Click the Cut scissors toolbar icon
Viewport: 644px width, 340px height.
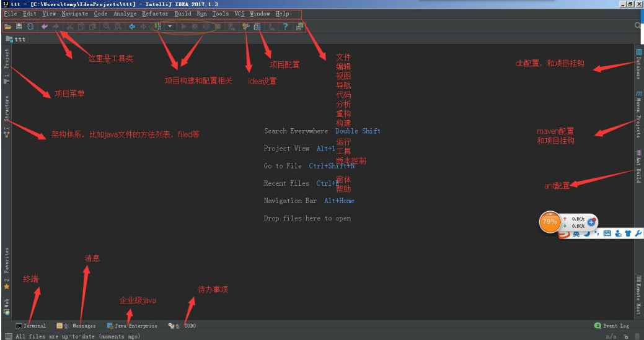tap(70, 27)
